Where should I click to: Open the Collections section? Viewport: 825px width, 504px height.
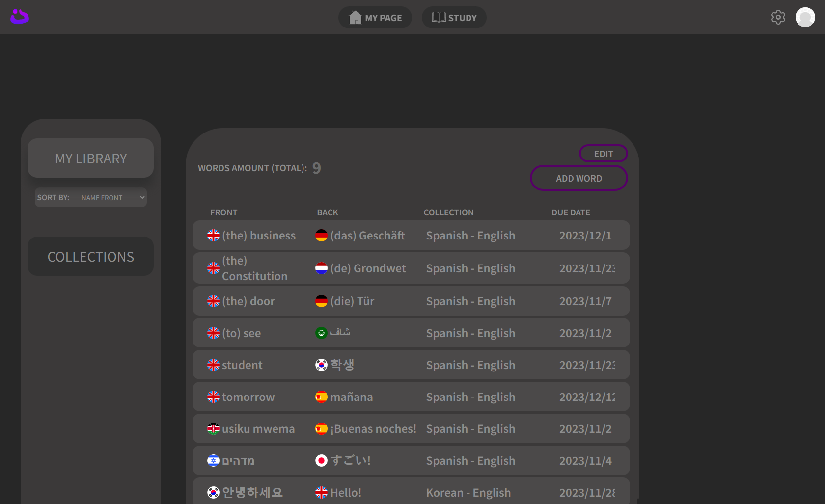coord(91,257)
